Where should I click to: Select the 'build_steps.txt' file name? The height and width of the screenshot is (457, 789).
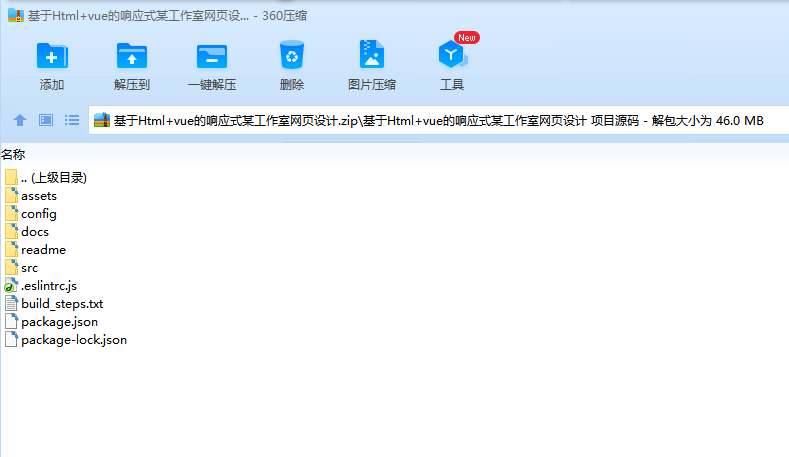pyautogui.click(x=62, y=304)
